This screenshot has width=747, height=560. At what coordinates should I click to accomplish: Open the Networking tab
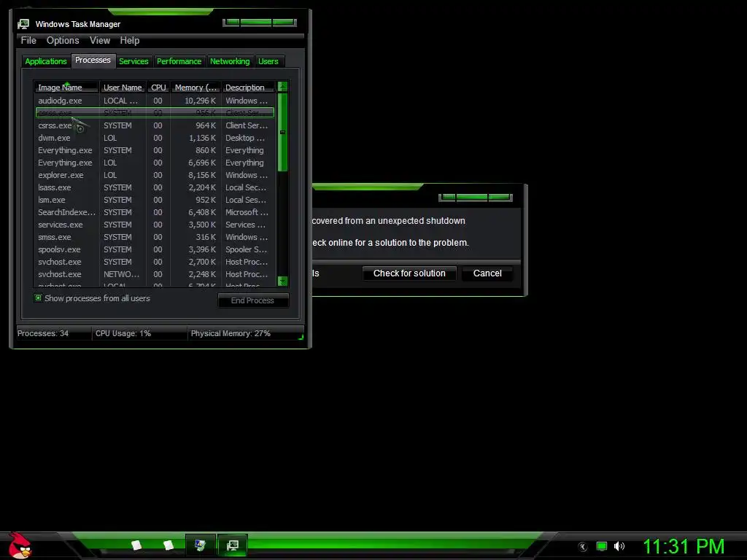tap(230, 61)
